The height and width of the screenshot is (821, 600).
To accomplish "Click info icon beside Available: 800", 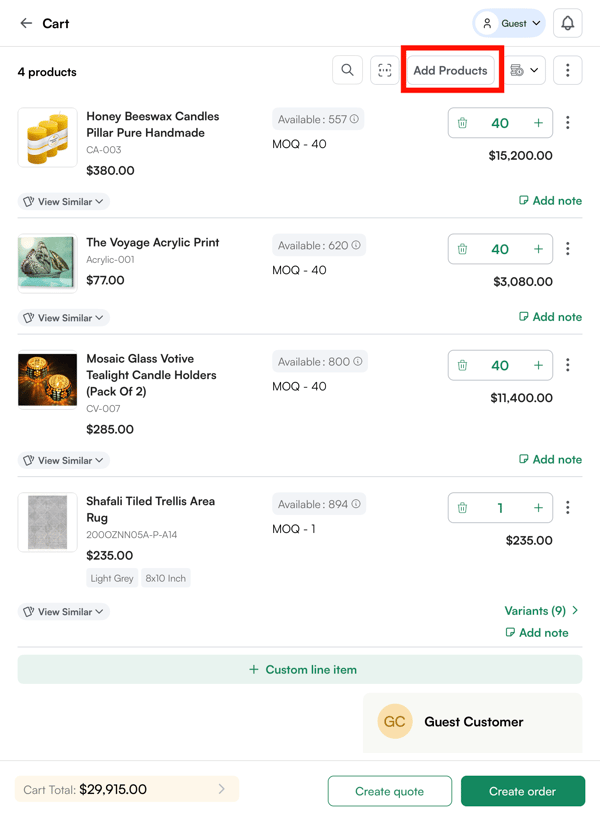I will [358, 361].
